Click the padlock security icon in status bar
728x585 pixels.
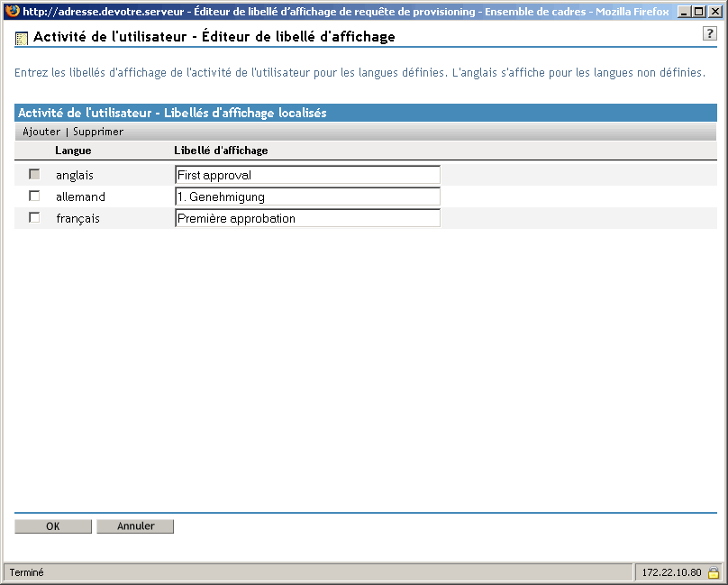point(713,572)
